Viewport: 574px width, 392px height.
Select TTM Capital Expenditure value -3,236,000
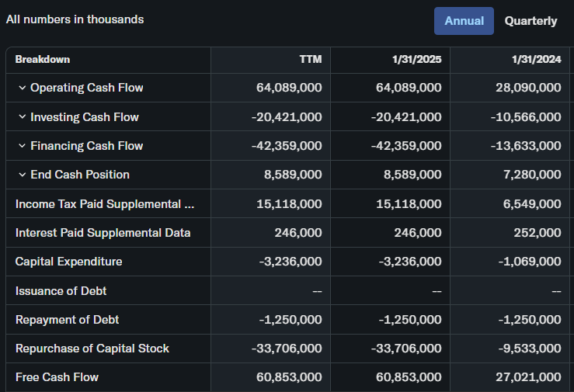pyautogui.click(x=290, y=262)
